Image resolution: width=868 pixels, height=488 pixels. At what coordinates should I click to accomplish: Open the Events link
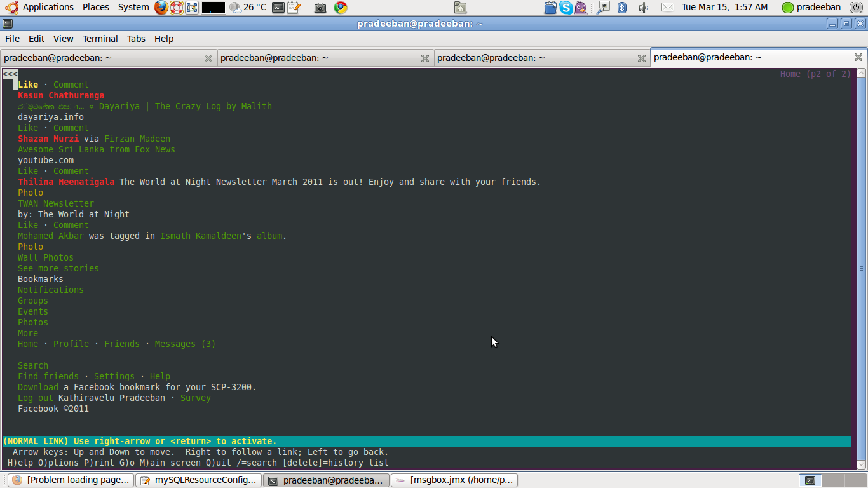click(33, 311)
